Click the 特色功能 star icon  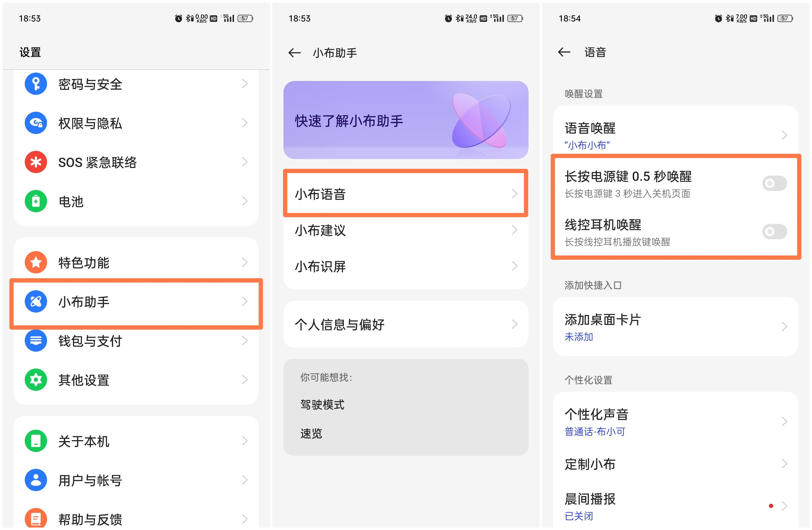(x=35, y=262)
